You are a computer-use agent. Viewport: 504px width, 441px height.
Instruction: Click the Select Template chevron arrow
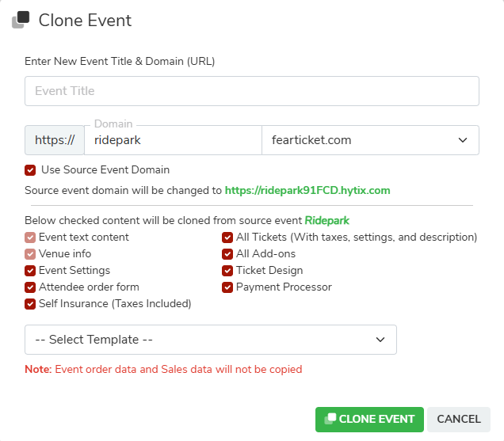tap(380, 340)
